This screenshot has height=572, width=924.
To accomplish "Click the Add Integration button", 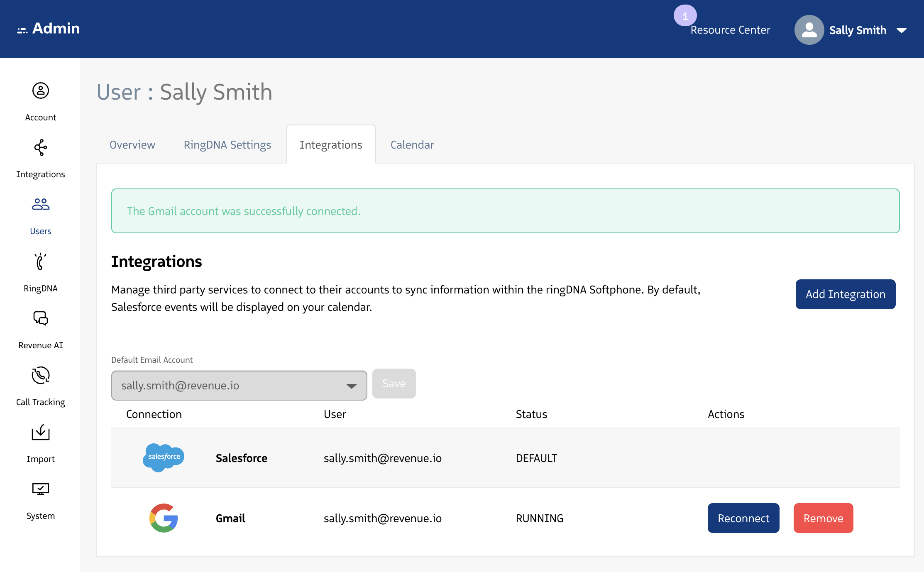I will [x=845, y=294].
